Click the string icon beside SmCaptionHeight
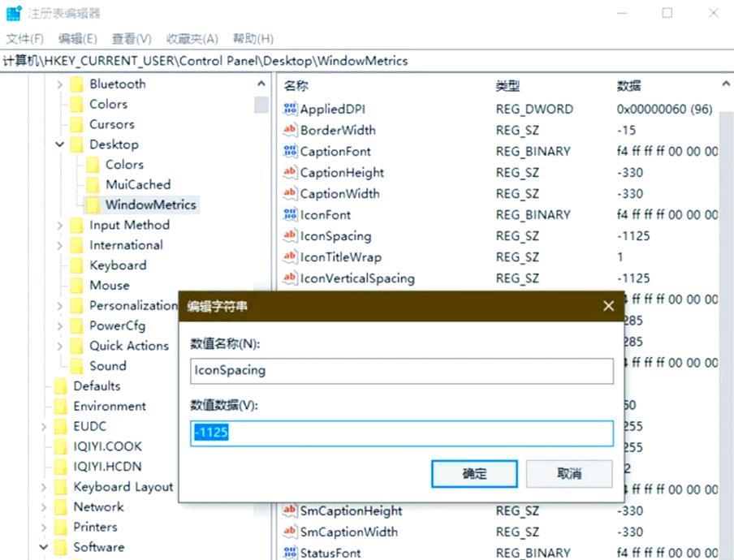Image resolution: width=734 pixels, height=560 pixels. pos(290,511)
